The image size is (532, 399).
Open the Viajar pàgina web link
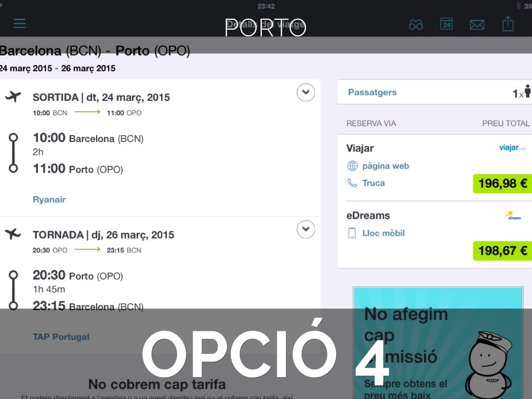coord(385,166)
